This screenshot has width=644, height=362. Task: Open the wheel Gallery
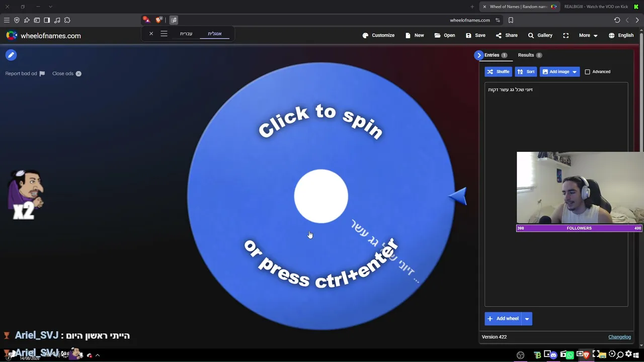click(x=540, y=35)
